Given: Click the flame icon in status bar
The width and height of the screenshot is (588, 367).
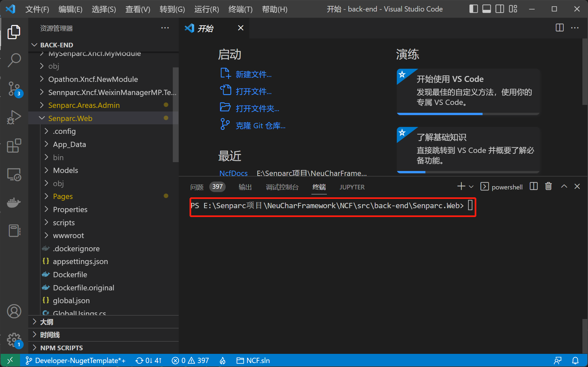Looking at the screenshot, I should pyautogui.click(x=223, y=360).
